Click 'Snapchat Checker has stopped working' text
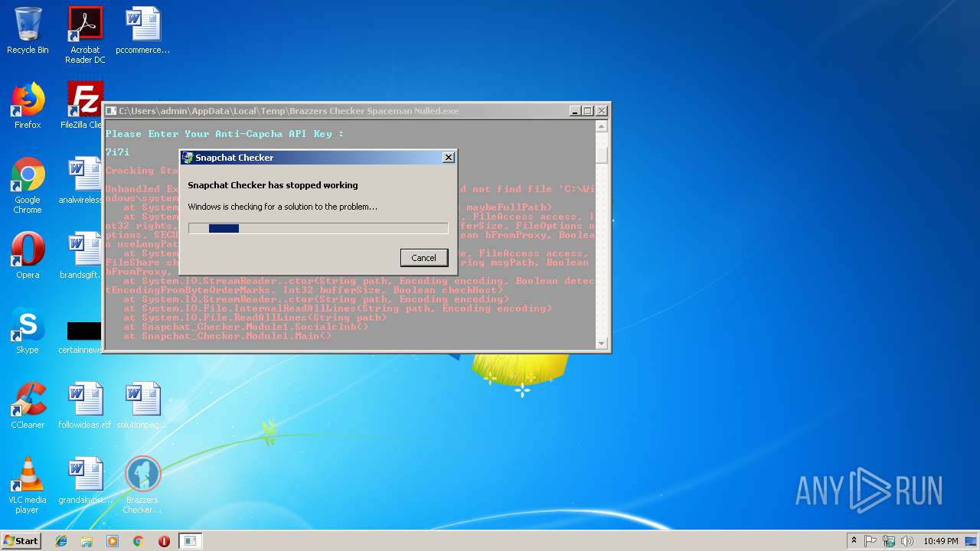980x551 pixels. 273,185
